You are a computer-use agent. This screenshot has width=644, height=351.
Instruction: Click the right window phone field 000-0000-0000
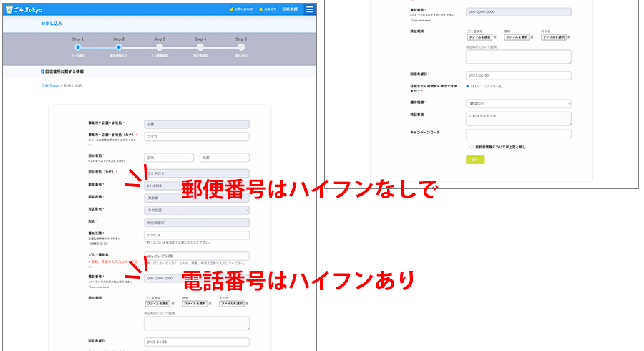click(518, 12)
